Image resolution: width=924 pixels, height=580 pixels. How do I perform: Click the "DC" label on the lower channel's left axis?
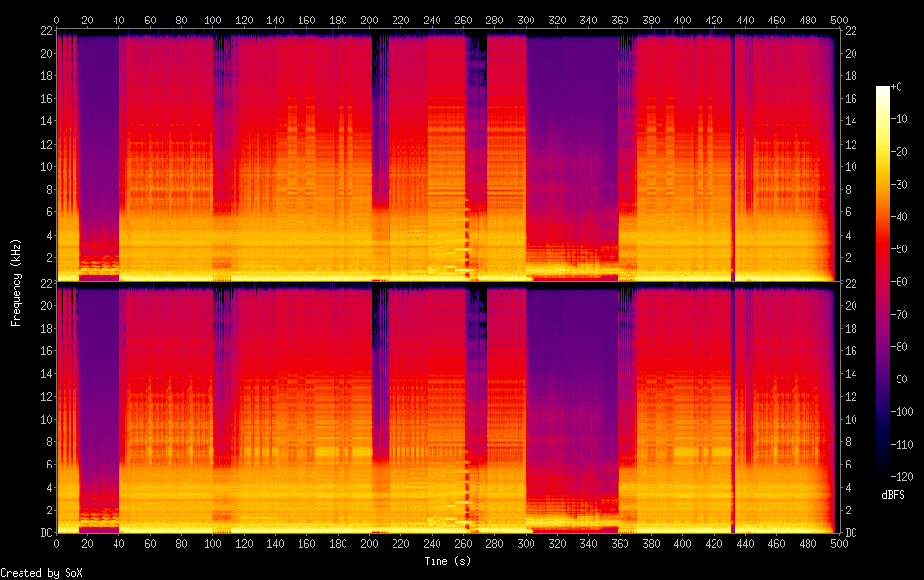tap(46, 533)
